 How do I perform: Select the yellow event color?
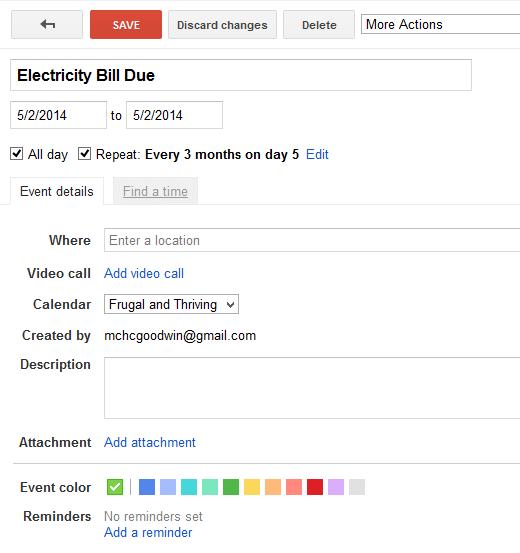[x=252, y=487]
